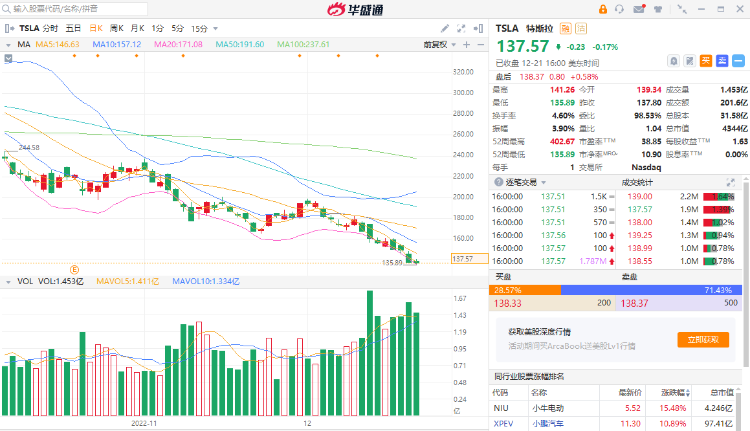Click the ask price 138.37
This screenshot has width=750, height=431.
pos(634,303)
